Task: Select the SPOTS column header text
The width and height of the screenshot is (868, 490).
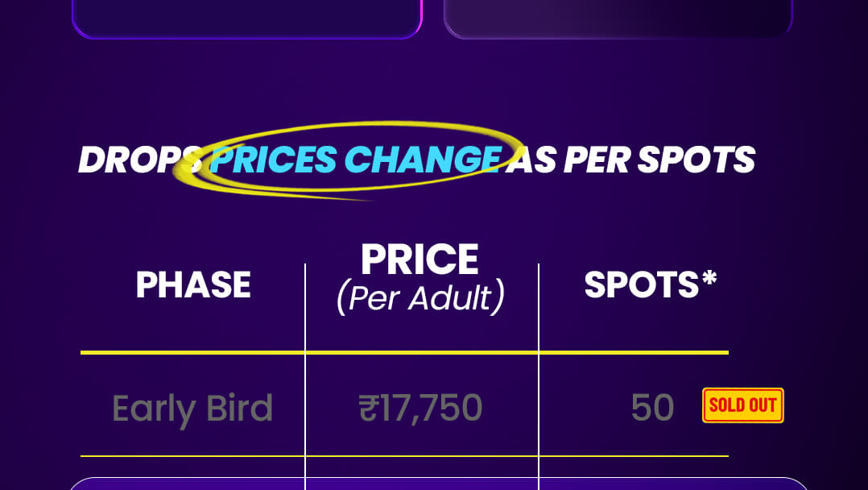Action: [x=641, y=285]
